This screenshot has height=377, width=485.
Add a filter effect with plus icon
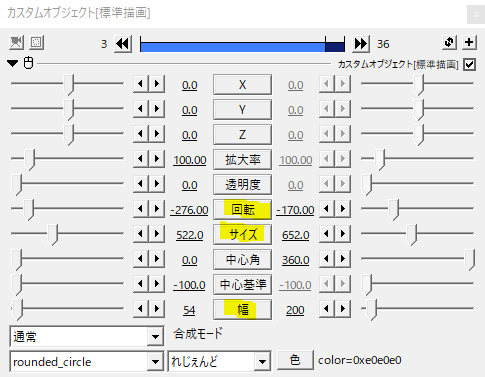click(x=469, y=43)
